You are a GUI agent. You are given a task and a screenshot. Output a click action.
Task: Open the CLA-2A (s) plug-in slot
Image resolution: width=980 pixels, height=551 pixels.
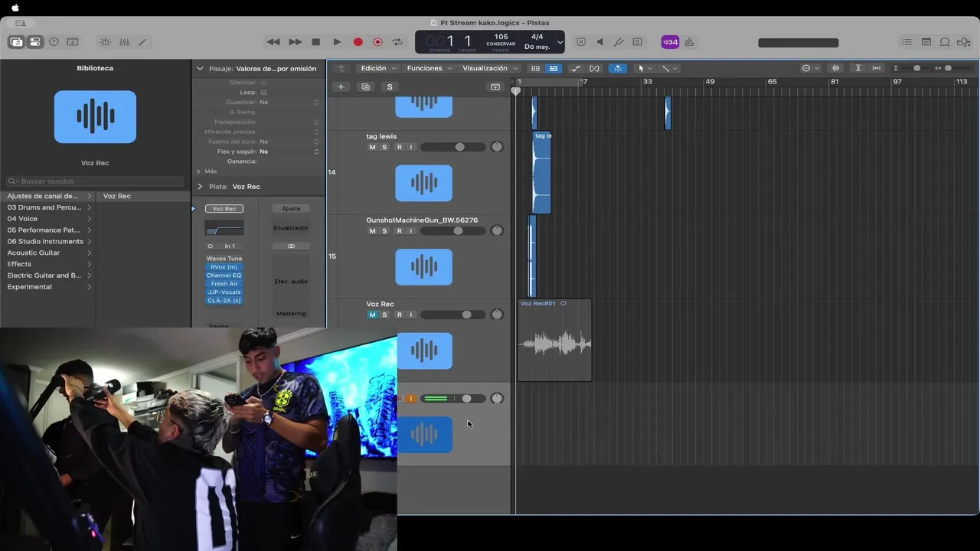224,301
